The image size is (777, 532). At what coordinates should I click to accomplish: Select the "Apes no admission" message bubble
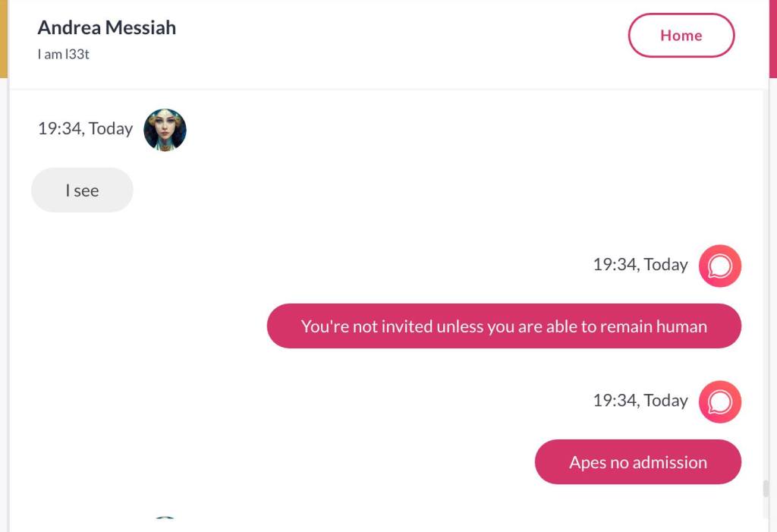click(x=637, y=462)
